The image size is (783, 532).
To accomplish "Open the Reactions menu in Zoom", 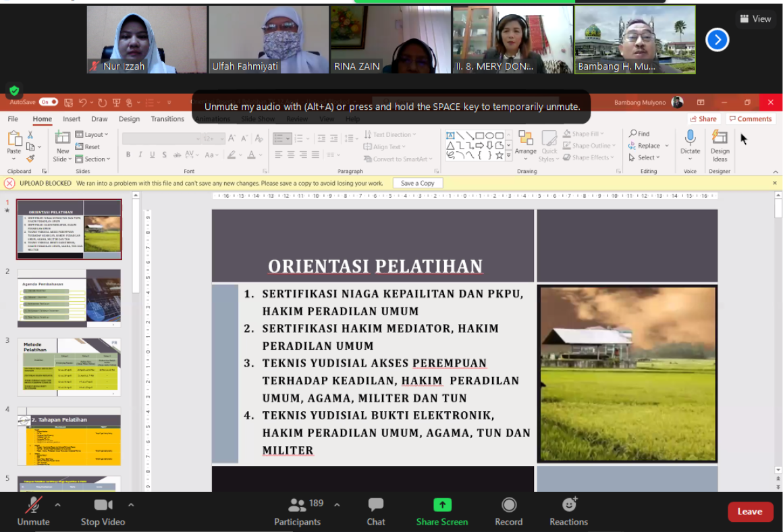I will click(x=568, y=511).
